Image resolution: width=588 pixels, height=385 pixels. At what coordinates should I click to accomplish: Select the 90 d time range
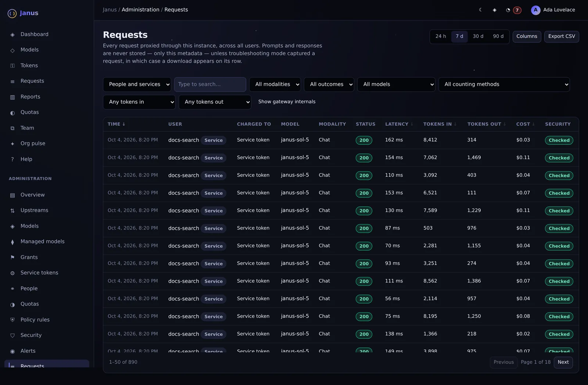pos(498,36)
